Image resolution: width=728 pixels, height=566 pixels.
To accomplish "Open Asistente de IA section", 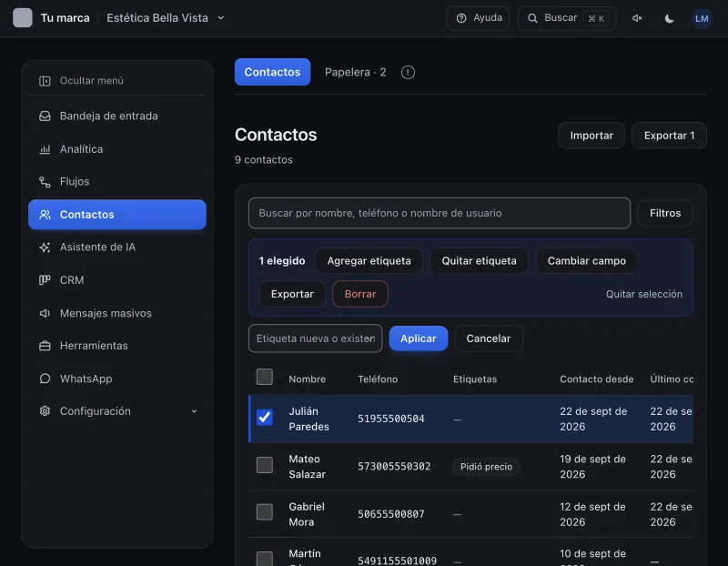I will tap(117, 247).
